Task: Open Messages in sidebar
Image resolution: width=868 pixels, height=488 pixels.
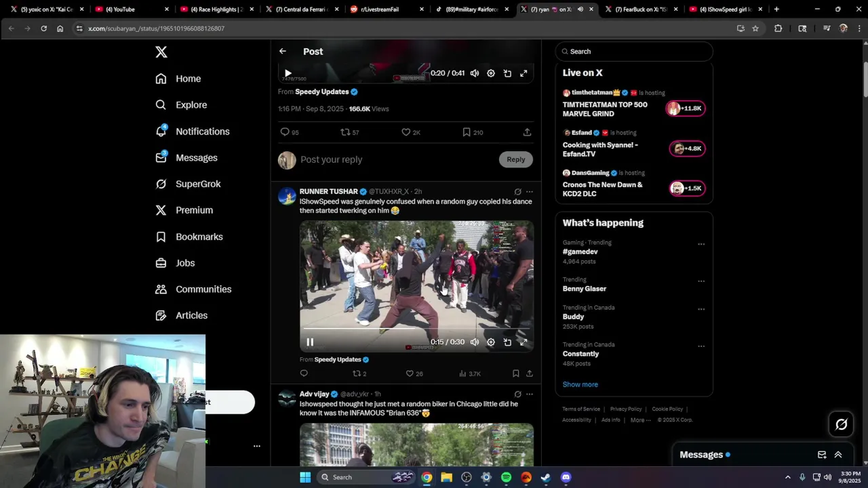Action: (x=186, y=157)
